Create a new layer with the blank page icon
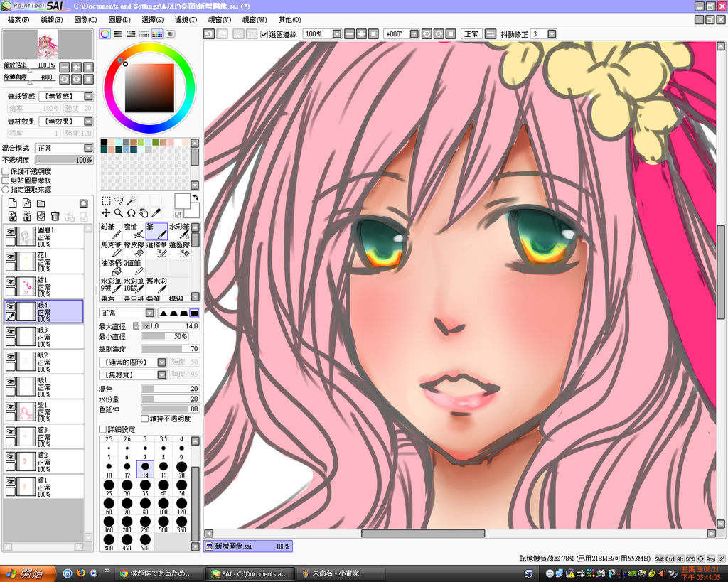The height and width of the screenshot is (582, 728). click(13, 203)
